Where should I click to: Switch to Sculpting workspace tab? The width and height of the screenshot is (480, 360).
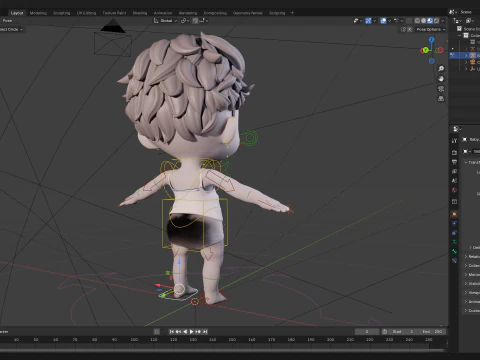point(62,13)
